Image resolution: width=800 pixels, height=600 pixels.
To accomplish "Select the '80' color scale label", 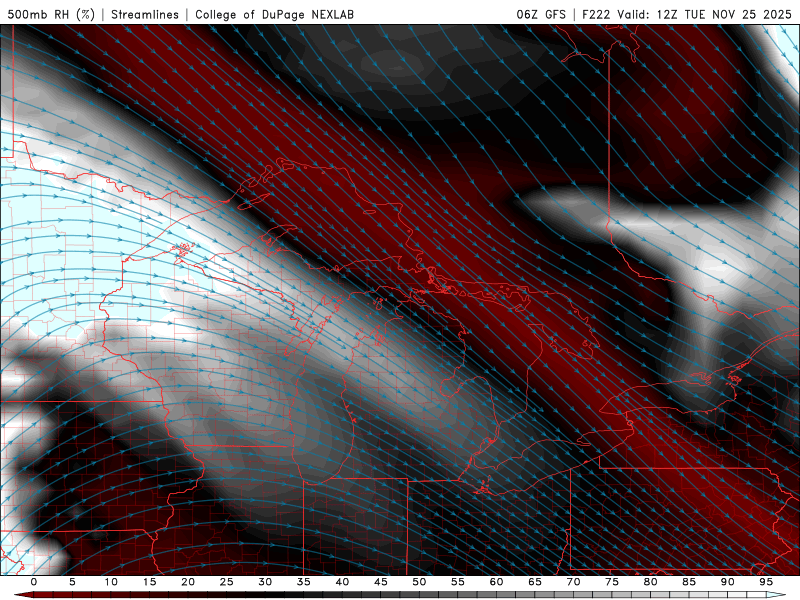I will 650,582.
